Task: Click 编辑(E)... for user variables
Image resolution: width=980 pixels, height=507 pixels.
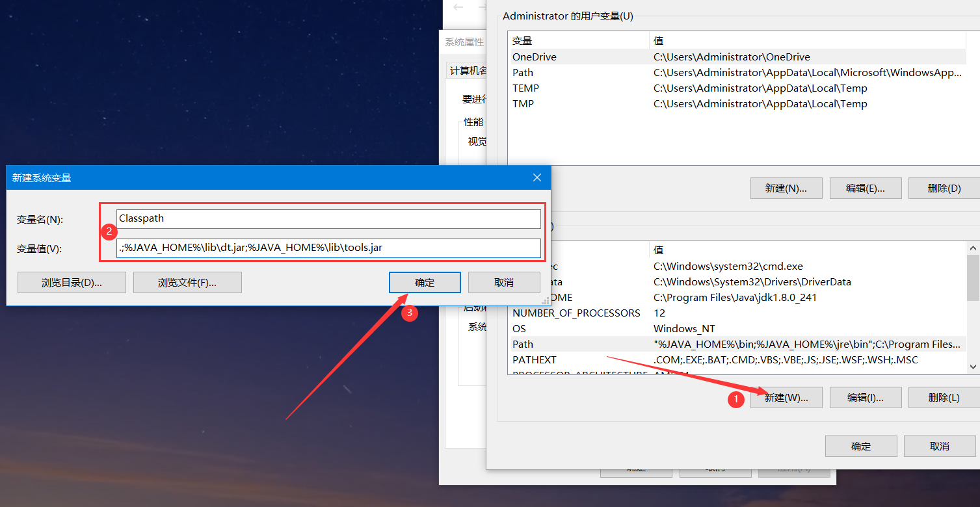Action: pos(866,188)
